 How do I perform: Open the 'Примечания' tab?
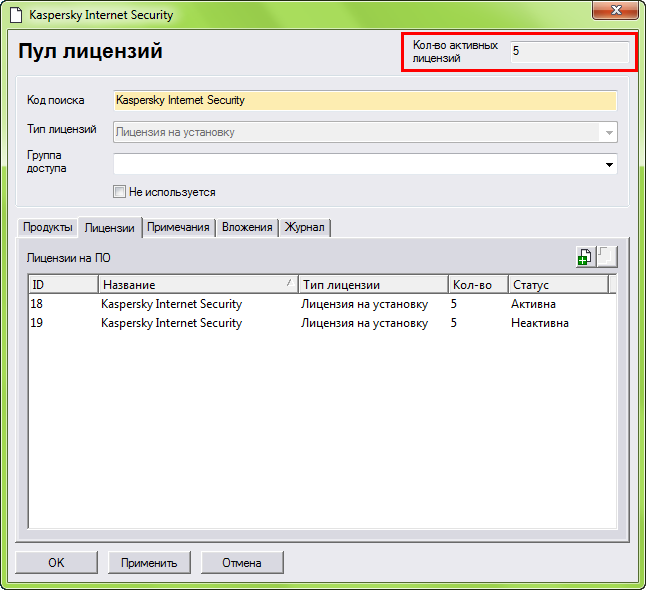click(178, 227)
